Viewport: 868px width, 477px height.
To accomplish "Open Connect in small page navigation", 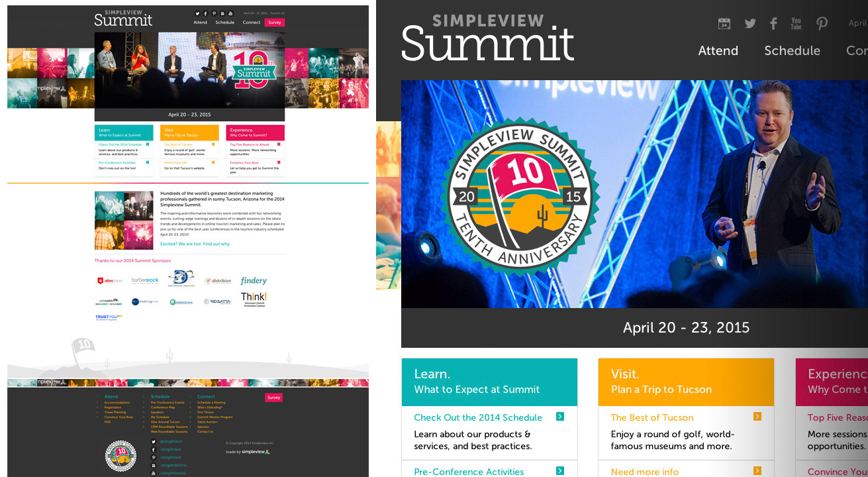I will tap(252, 23).
